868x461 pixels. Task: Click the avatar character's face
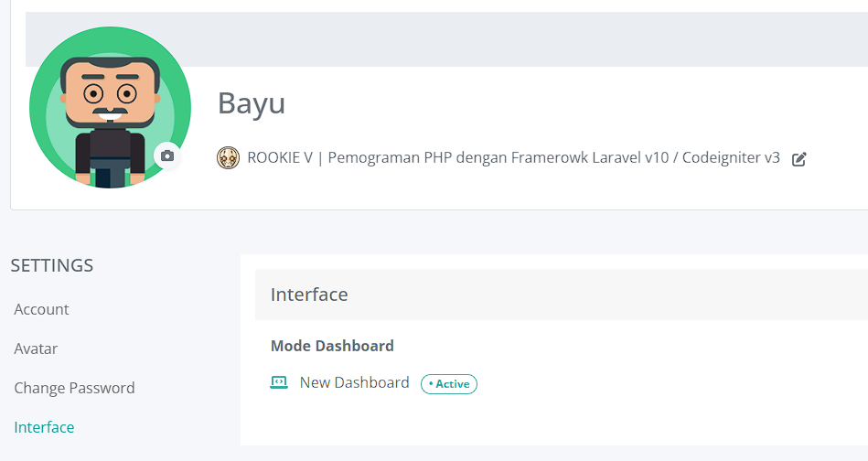[110, 93]
